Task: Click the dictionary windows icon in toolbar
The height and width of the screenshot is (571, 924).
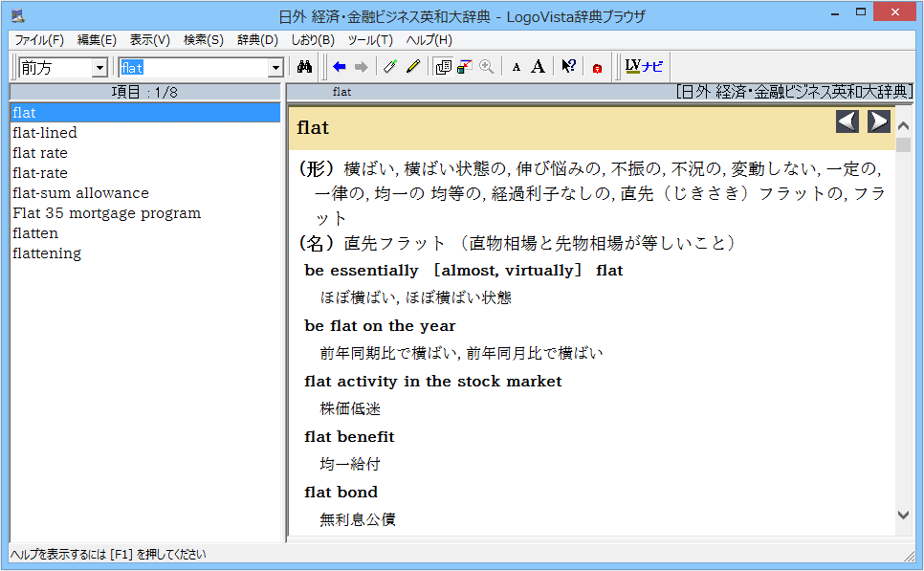Action: point(442,67)
